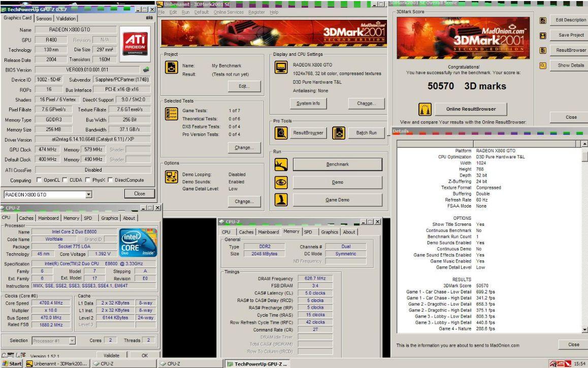588x368 pixels.
Task: Click the DRAM Frequency 626.7 MHz field
Action: tap(315, 279)
